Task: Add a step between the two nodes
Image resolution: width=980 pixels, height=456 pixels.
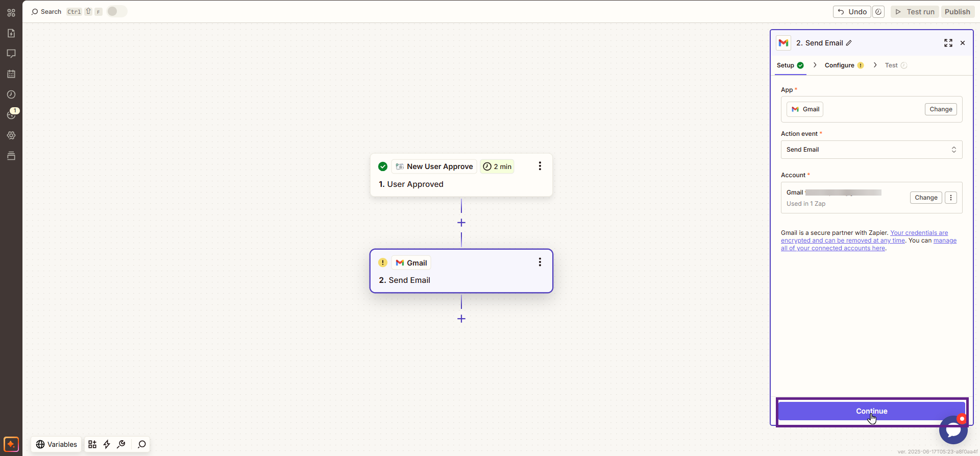Action: point(461,223)
